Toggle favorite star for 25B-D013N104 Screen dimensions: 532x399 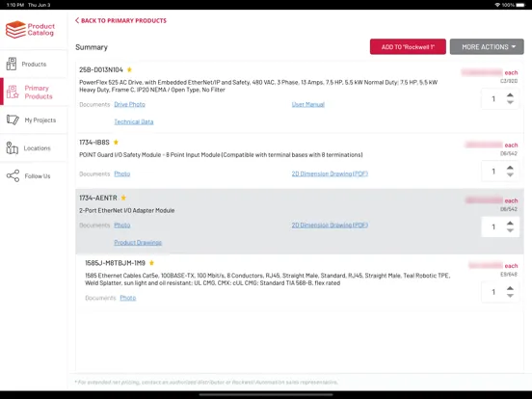point(129,69)
